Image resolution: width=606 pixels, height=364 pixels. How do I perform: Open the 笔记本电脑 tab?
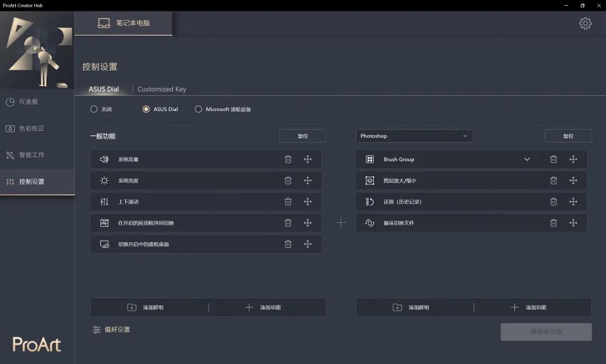[123, 23]
